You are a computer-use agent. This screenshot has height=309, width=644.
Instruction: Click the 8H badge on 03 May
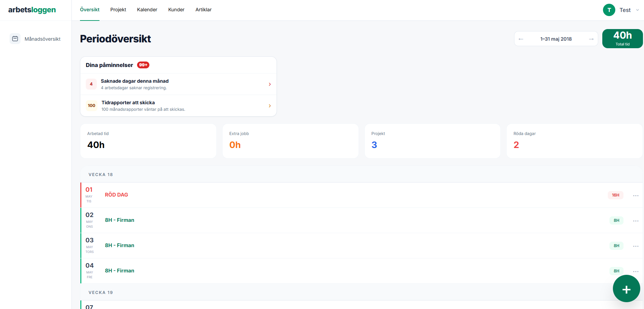pos(616,246)
